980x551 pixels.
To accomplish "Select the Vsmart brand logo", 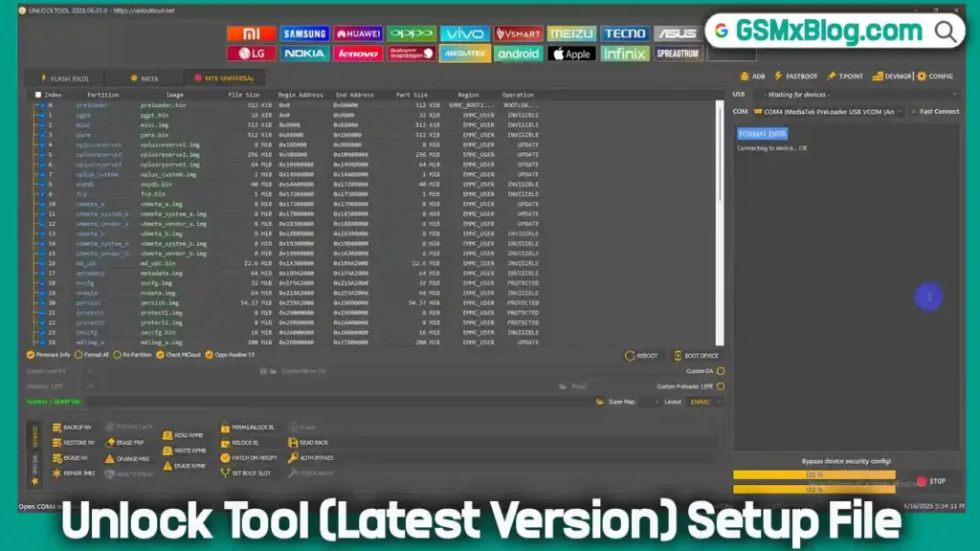I will 518,33.
